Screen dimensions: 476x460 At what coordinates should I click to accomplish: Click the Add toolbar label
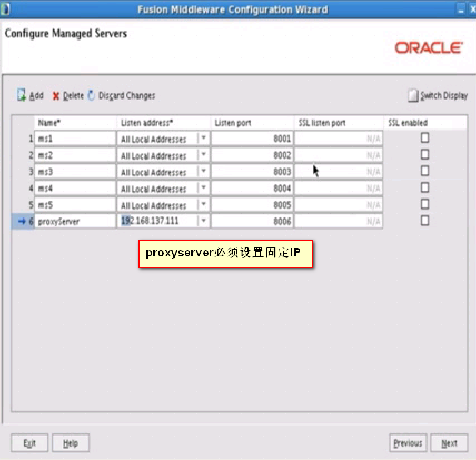[37, 96]
